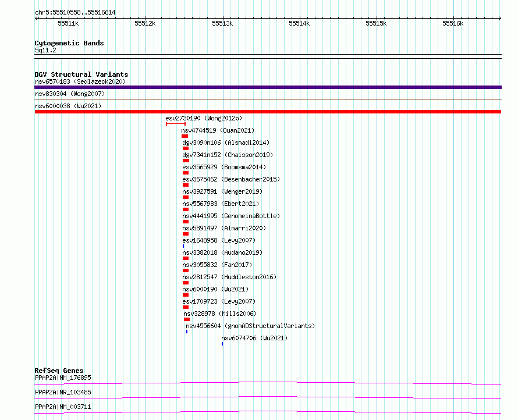
Task: Select the red nsv6000038 variant bar
Action: [268, 112]
